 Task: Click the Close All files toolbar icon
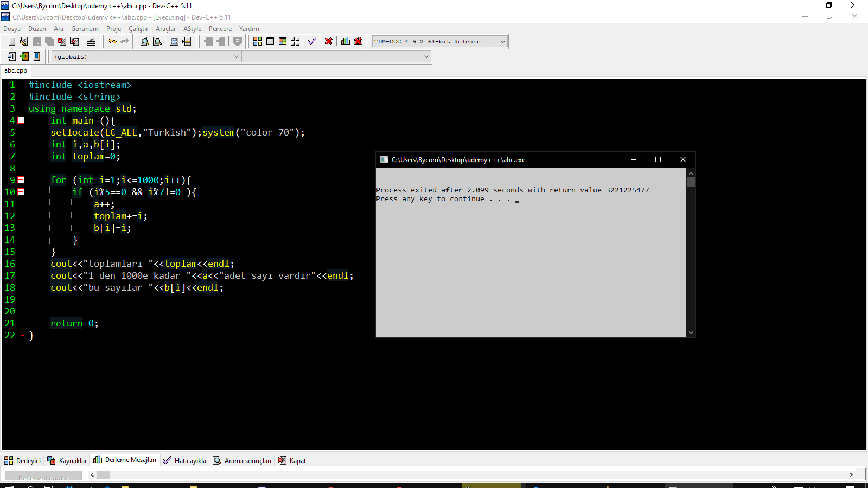tap(75, 41)
